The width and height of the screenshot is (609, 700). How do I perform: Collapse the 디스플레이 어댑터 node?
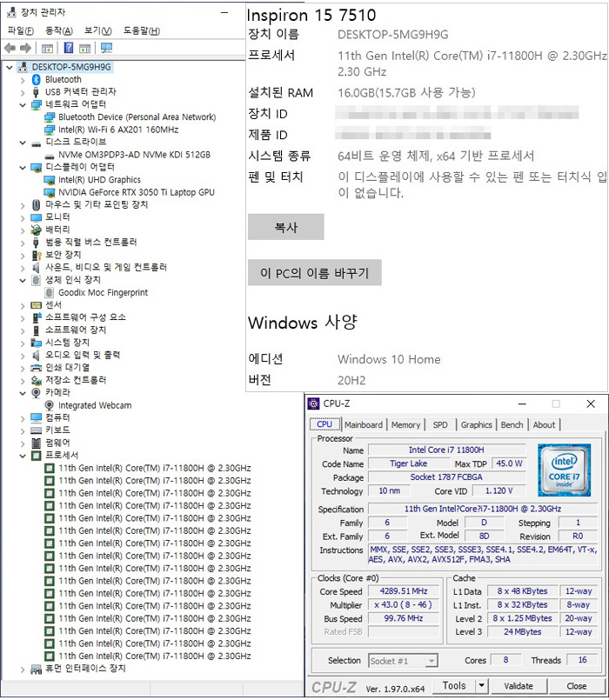pyautogui.click(x=23, y=168)
